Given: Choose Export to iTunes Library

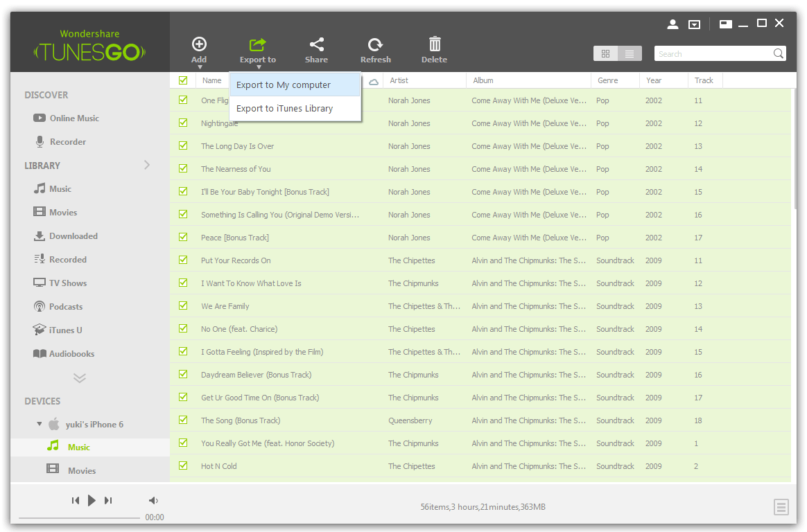Looking at the screenshot, I should click(295, 109).
